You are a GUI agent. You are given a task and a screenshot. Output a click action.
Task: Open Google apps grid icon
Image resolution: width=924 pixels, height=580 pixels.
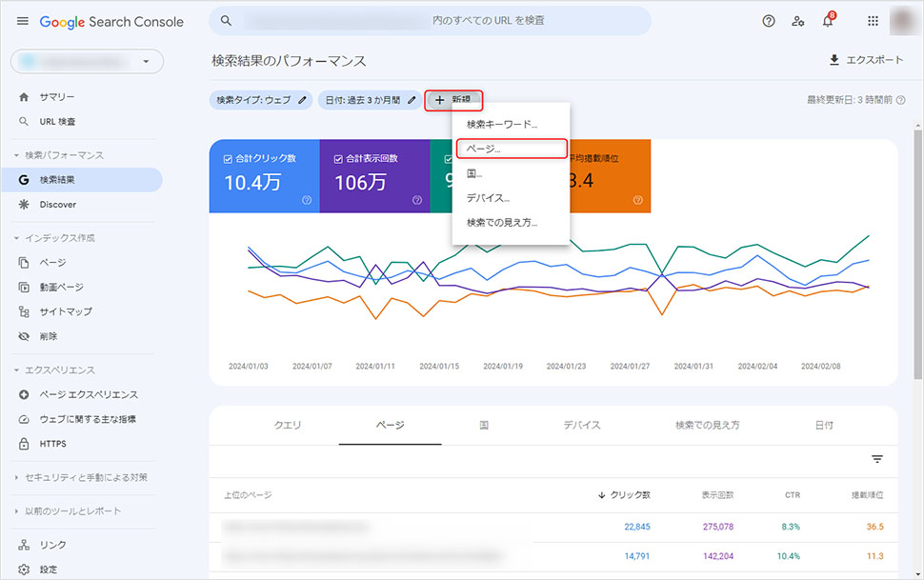[x=873, y=21]
